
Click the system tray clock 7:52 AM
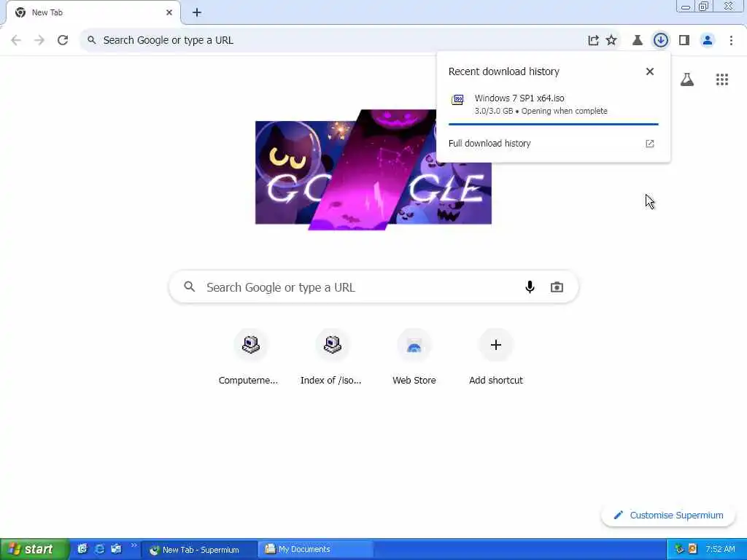[x=720, y=550]
